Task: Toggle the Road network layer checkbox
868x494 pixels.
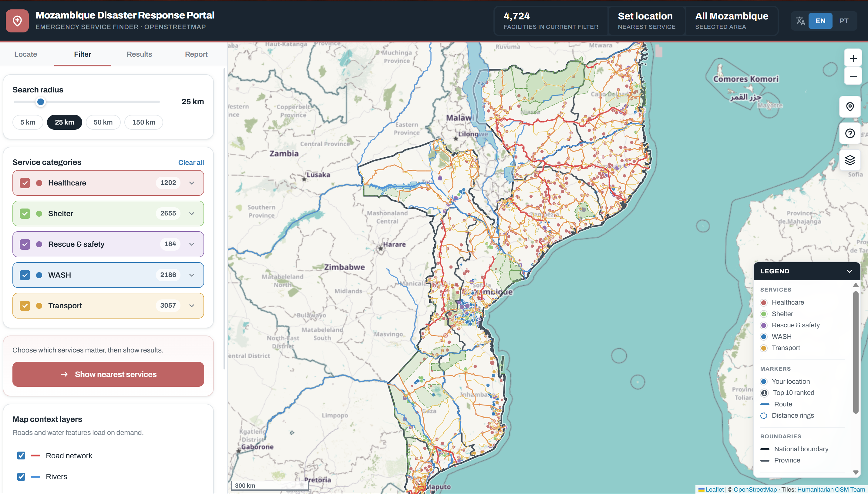Action: point(21,455)
